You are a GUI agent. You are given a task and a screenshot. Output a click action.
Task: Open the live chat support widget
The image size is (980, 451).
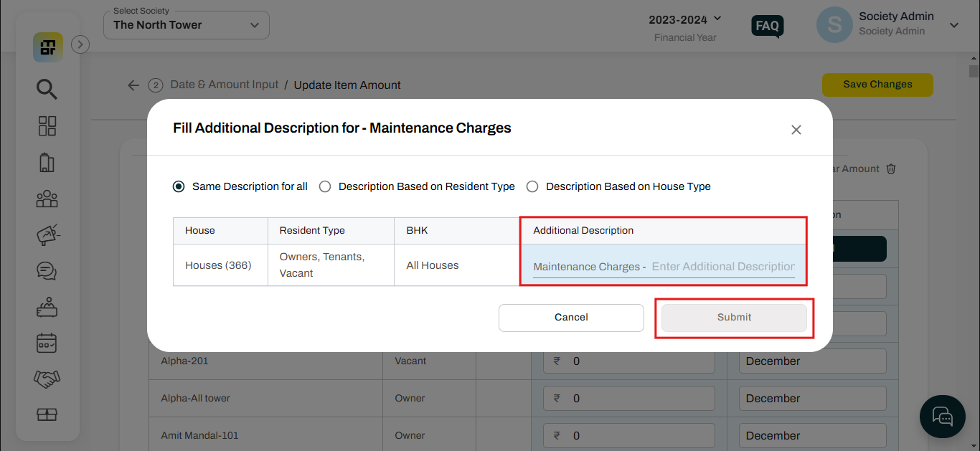[942, 417]
